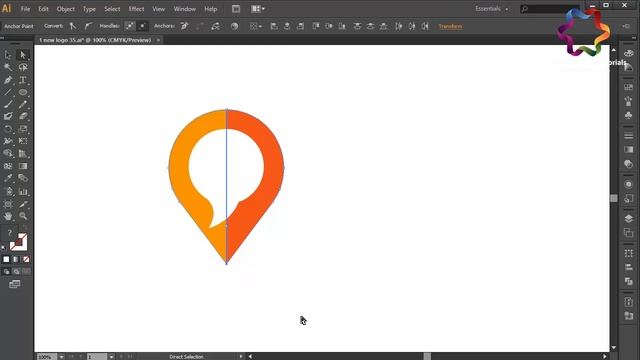Activate the Paintbrush tool
Viewport: 640px width, 360px height.
click(8, 104)
